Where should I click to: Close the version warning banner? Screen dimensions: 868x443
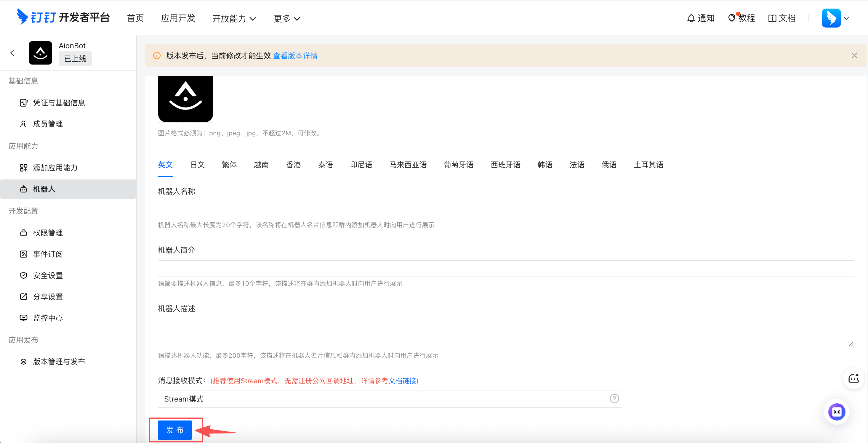point(854,56)
